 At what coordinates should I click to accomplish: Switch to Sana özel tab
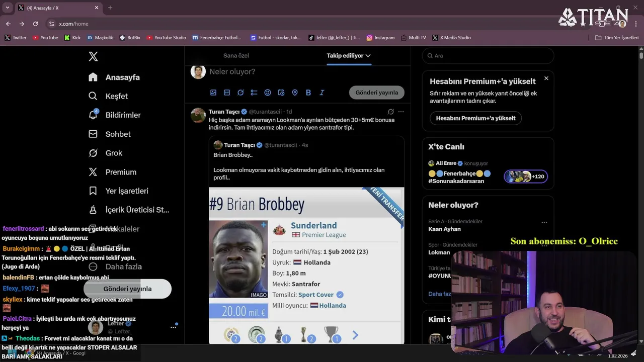coord(236,56)
